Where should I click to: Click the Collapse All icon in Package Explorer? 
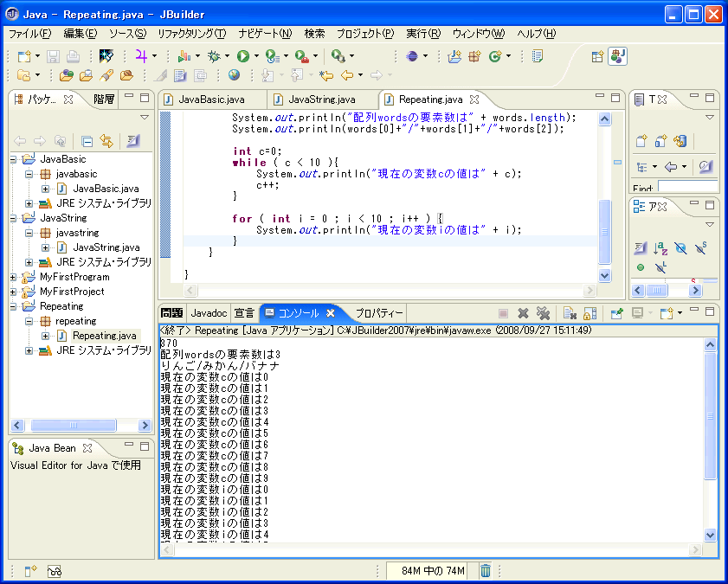(87, 141)
